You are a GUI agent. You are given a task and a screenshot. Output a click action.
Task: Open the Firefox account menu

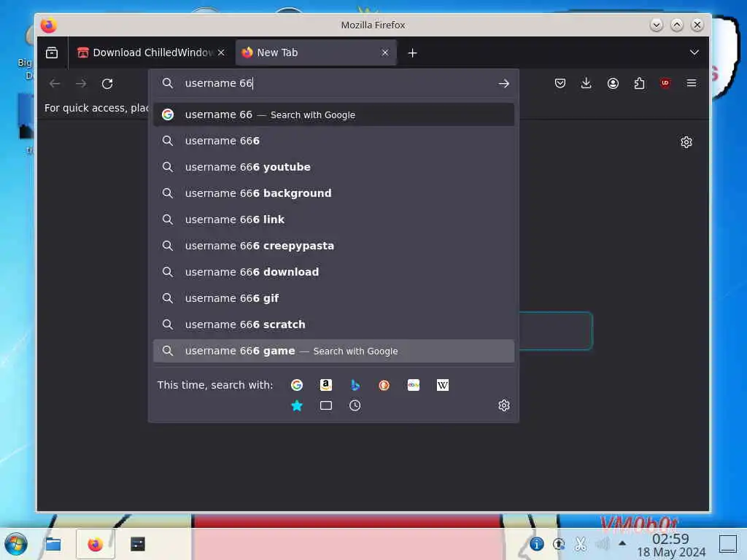pos(613,84)
